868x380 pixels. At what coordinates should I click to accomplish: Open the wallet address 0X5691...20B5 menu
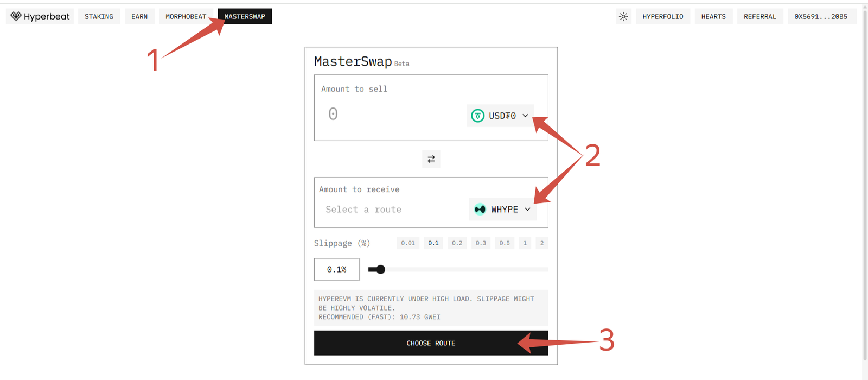point(820,16)
